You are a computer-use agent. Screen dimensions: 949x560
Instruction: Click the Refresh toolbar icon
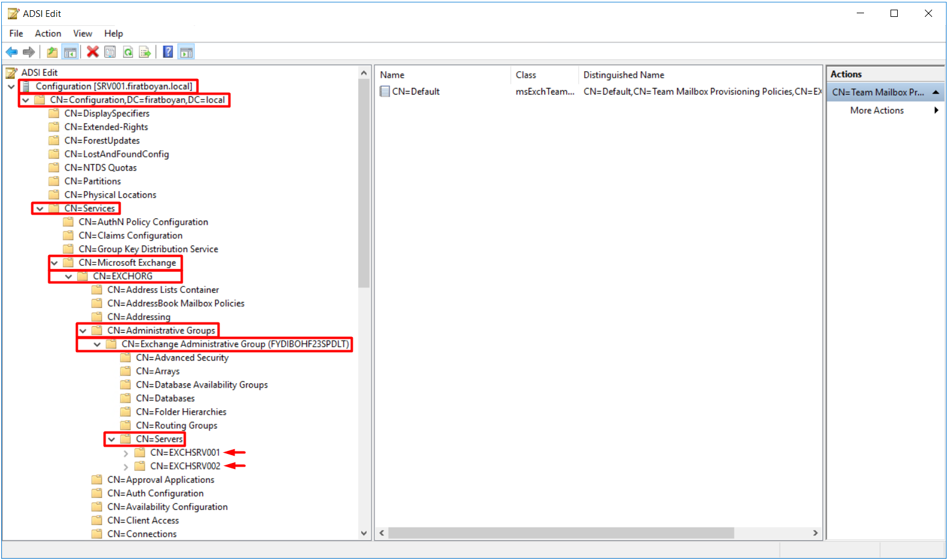tap(128, 52)
